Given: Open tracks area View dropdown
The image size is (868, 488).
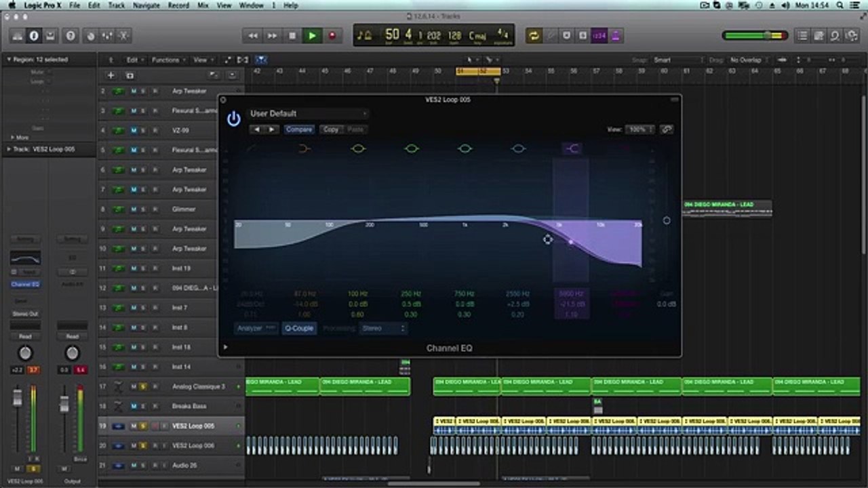Looking at the screenshot, I should [x=203, y=60].
